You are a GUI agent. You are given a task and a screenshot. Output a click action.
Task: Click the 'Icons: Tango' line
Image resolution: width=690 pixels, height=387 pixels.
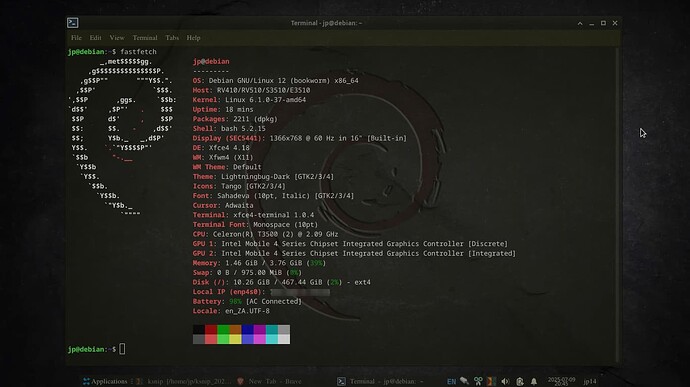click(x=239, y=186)
